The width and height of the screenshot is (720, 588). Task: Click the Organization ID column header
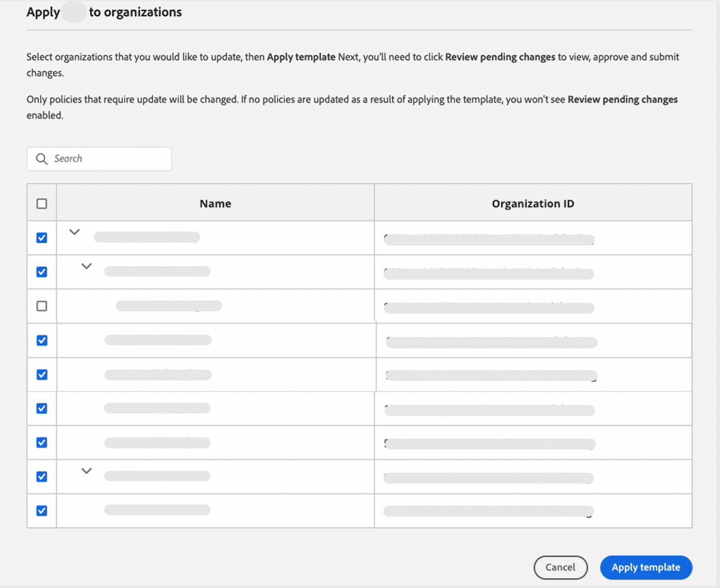click(533, 203)
